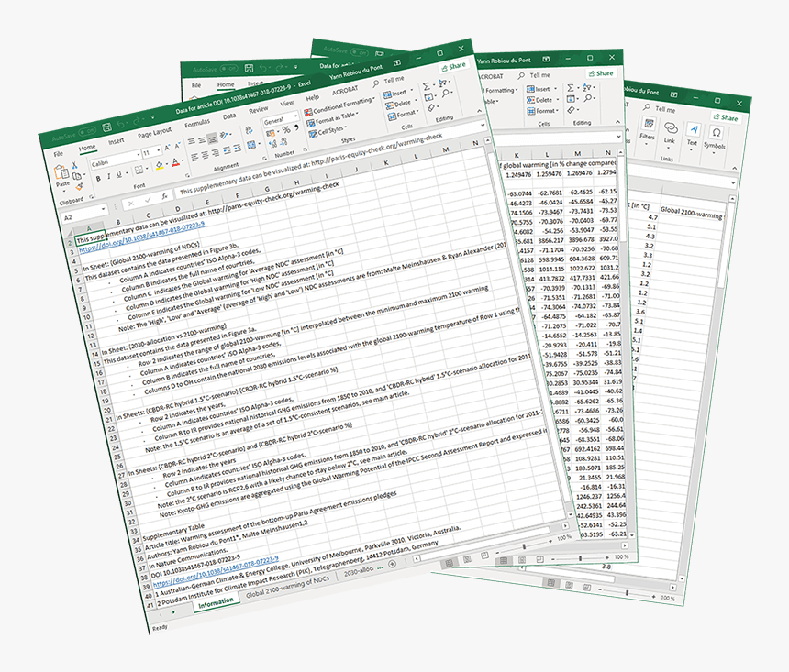Open the Name Box dropdown beside A2
Image resolution: width=789 pixels, height=672 pixels.
tap(105, 209)
